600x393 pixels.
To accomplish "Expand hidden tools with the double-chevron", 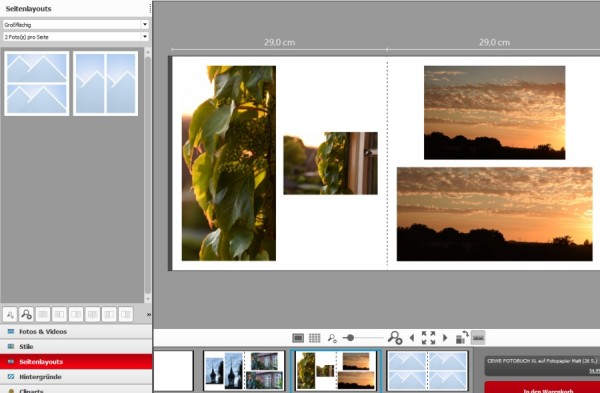I will [x=148, y=315].
